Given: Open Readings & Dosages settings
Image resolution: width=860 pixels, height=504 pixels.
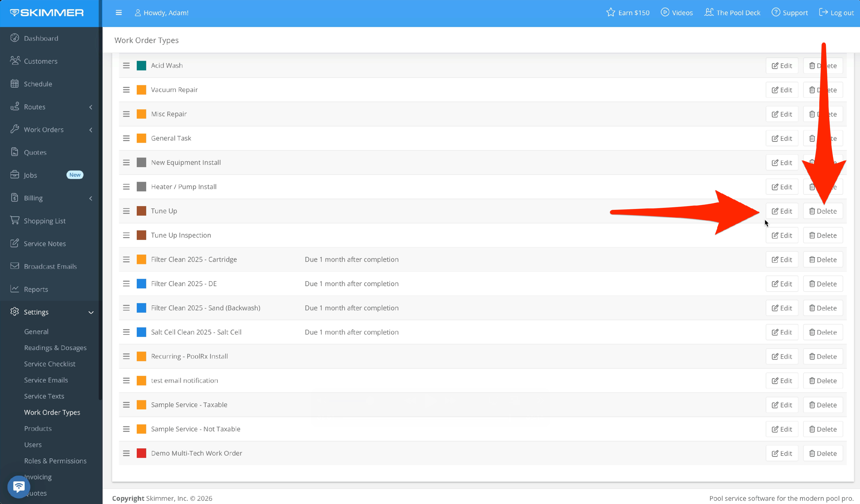Looking at the screenshot, I should tap(55, 348).
